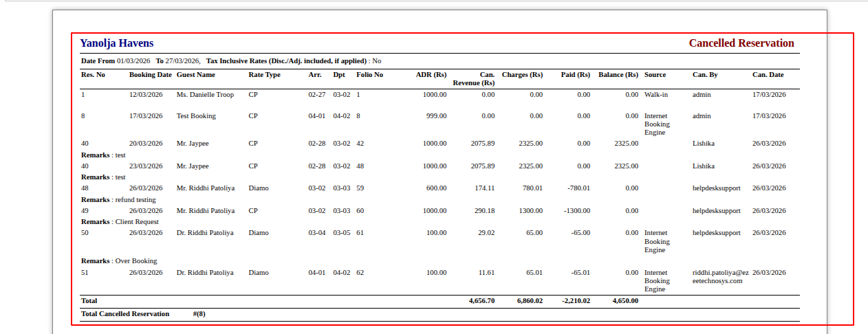868x334 pixels.
Task: Select guest name Test Booking
Action: click(x=196, y=116)
